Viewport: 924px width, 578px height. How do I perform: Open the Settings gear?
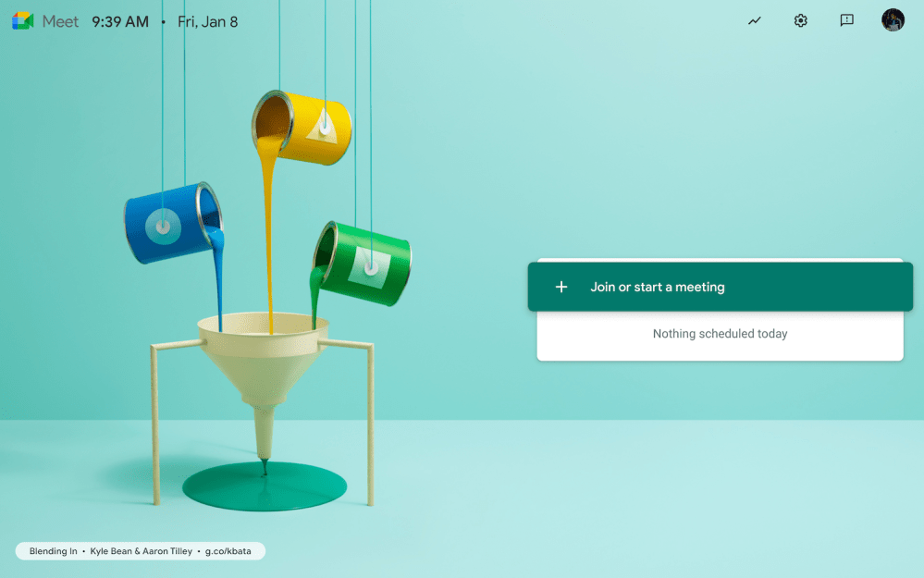click(801, 20)
